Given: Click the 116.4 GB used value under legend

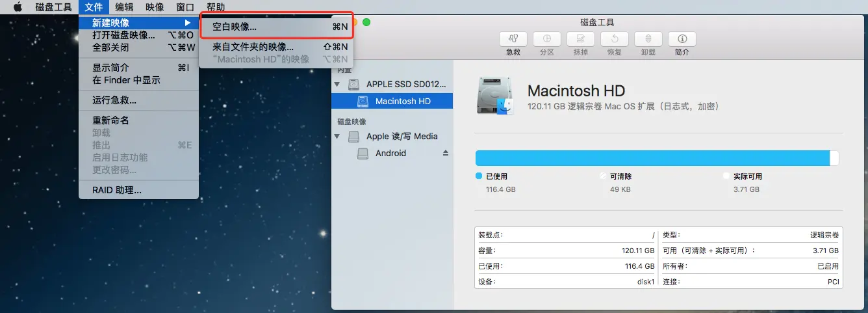Looking at the screenshot, I should [500, 189].
